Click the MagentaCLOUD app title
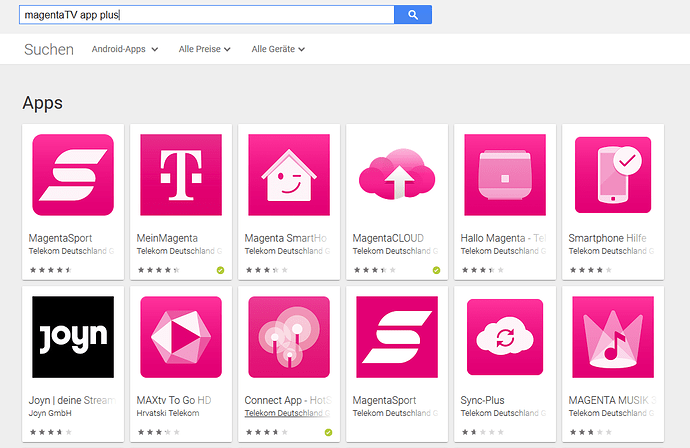Image resolution: width=690 pixels, height=448 pixels. pyautogui.click(x=388, y=238)
